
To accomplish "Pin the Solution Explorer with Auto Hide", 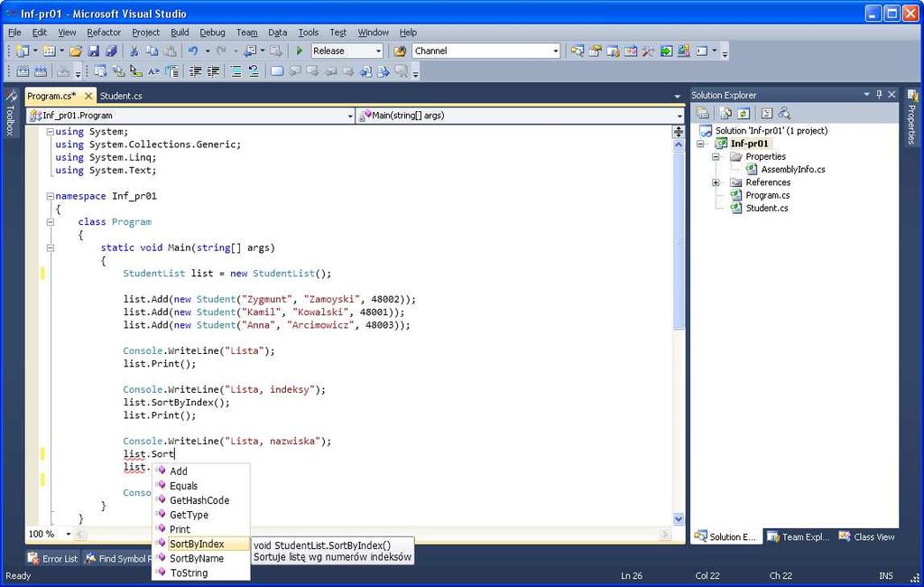I will 879,95.
